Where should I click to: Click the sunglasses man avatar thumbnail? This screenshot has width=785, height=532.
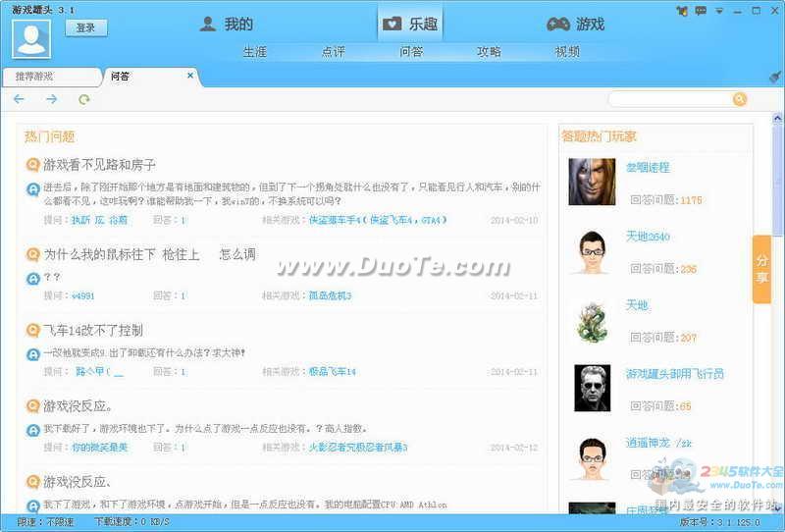tap(593, 389)
